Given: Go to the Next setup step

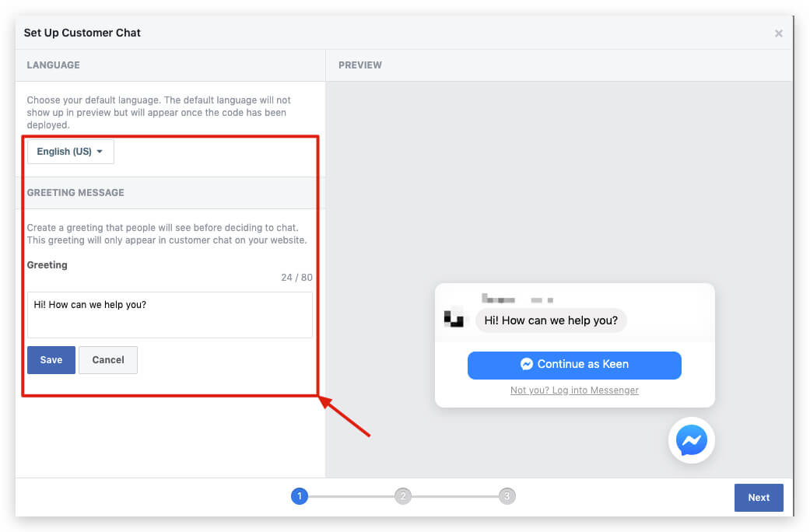Looking at the screenshot, I should click(758, 498).
